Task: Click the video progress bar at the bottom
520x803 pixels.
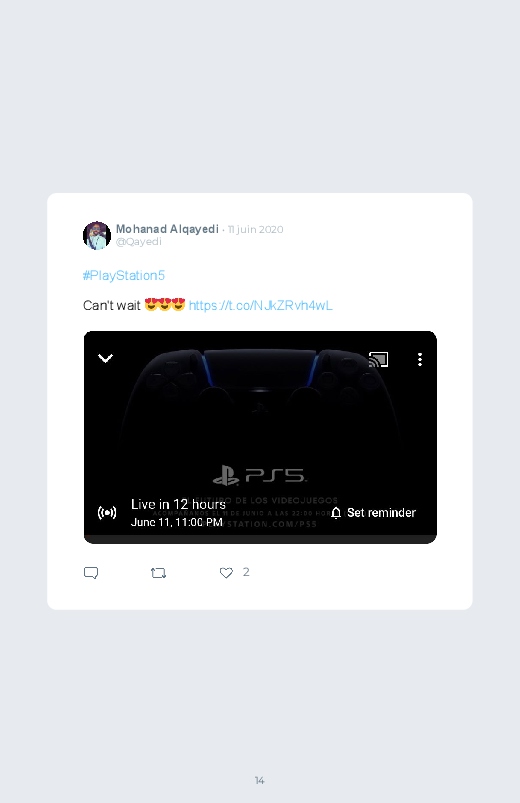Action: pyautogui.click(x=260, y=539)
